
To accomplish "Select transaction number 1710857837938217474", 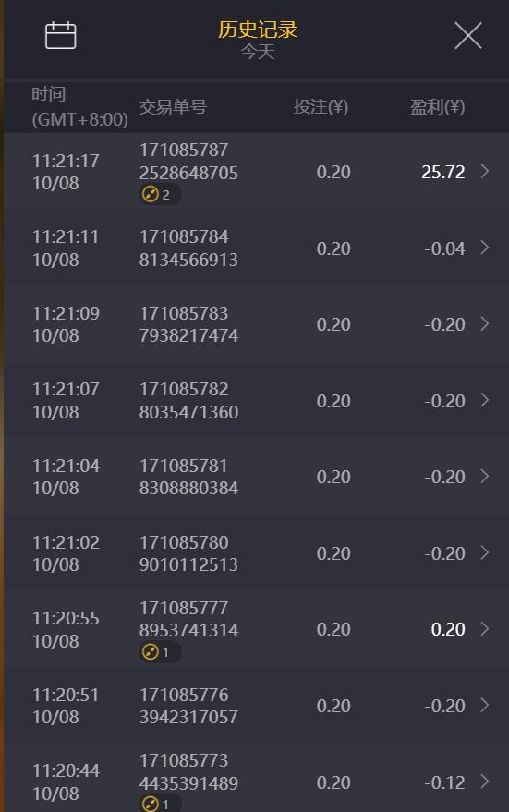I will click(188, 324).
